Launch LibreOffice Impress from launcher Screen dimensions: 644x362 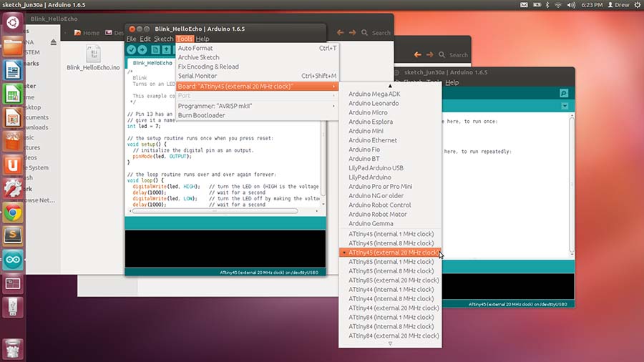coord(13,118)
